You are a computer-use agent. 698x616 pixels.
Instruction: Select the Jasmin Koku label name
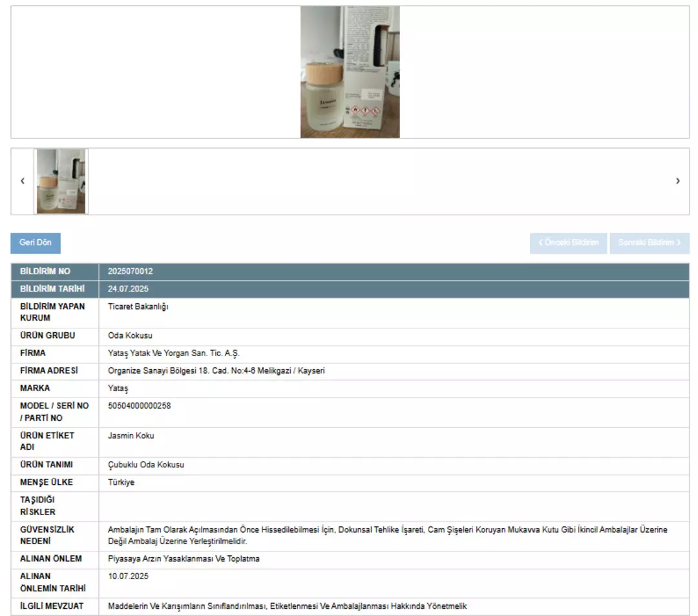(x=131, y=436)
